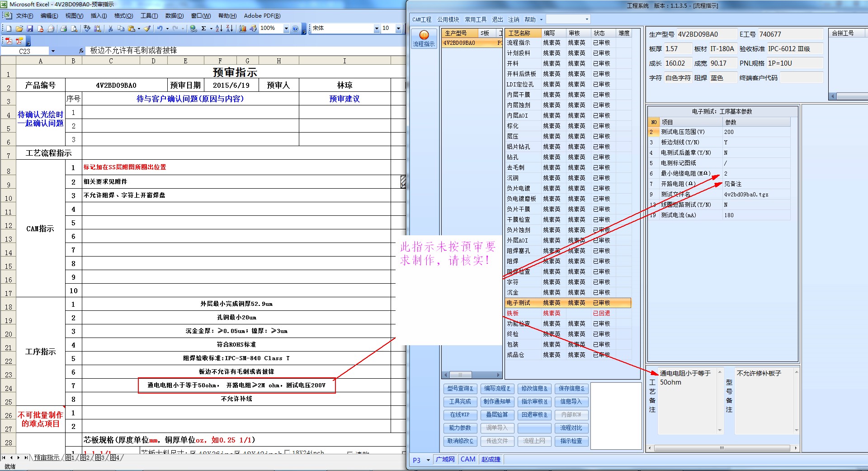This screenshot has width=868, height=471.
Task: Open the 文件(F) menu in Excel
Action: point(24,16)
